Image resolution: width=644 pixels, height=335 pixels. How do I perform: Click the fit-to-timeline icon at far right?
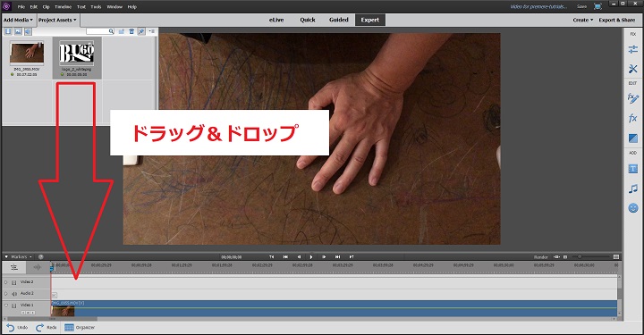[x=616, y=256]
